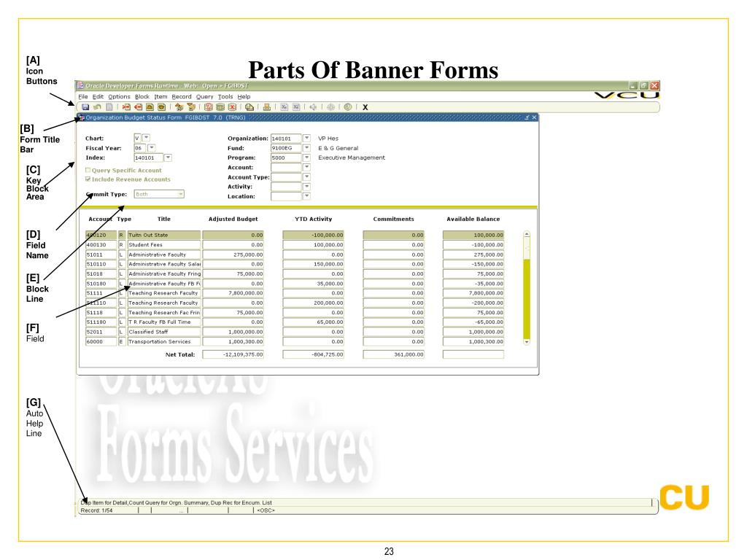Click Commitments net total 361,000.00 field
The image size is (747, 560).
[x=393, y=354]
